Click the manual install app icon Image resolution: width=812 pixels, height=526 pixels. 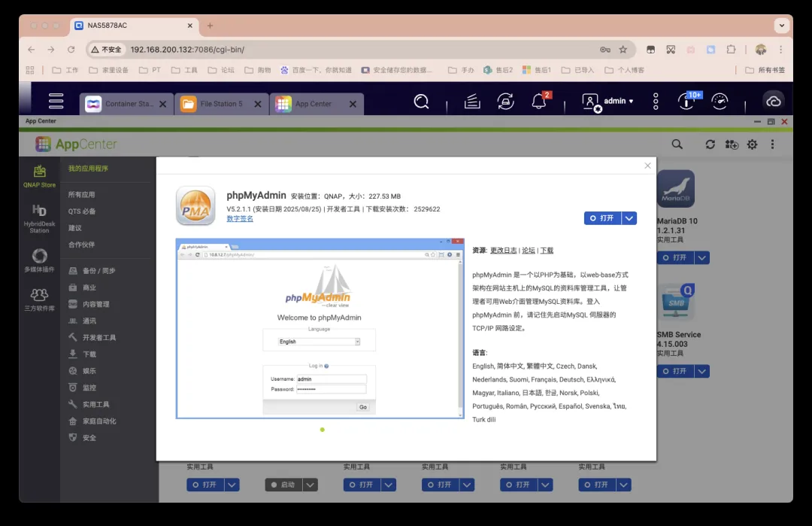731,144
